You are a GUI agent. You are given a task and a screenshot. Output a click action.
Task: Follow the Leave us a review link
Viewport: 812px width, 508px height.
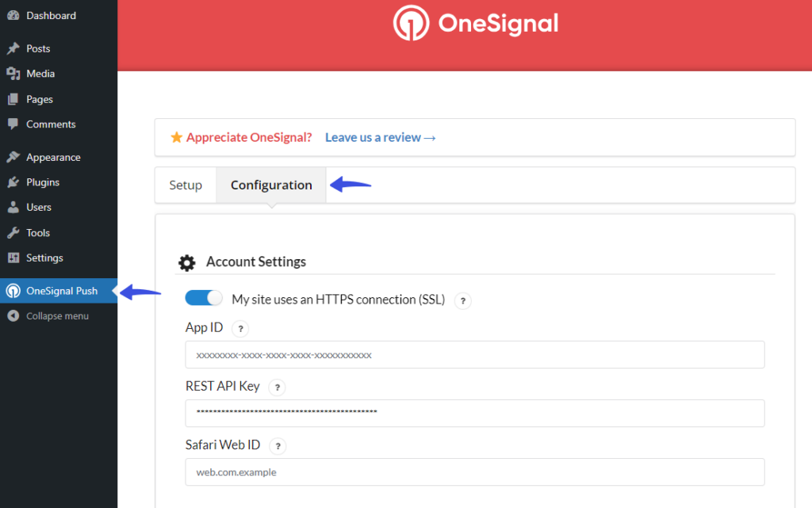(x=381, y=137)
